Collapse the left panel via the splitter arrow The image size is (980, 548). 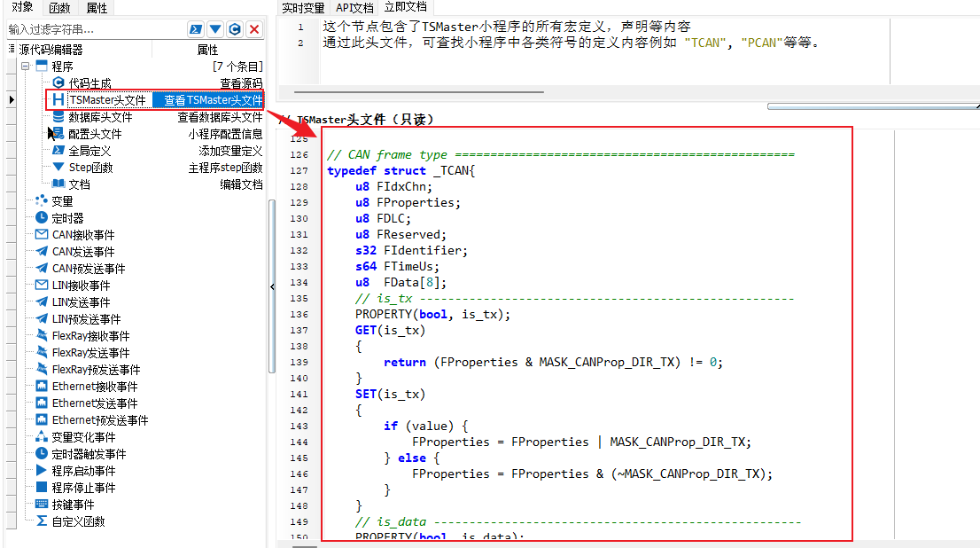point(272,286)
